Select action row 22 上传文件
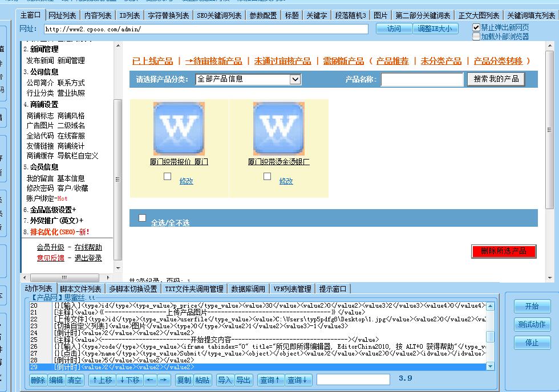Viewport: 559px width, 392px height. tap(258, 319)
